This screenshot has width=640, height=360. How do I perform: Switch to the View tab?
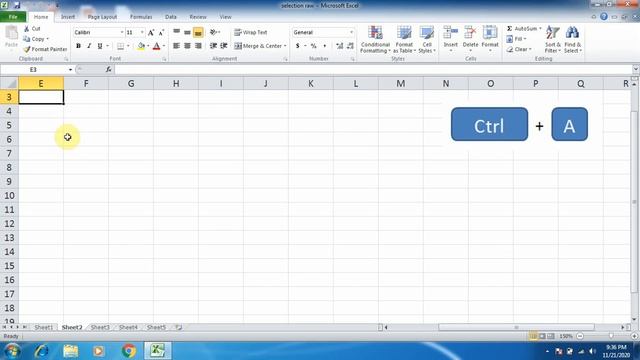coord(225,17)
